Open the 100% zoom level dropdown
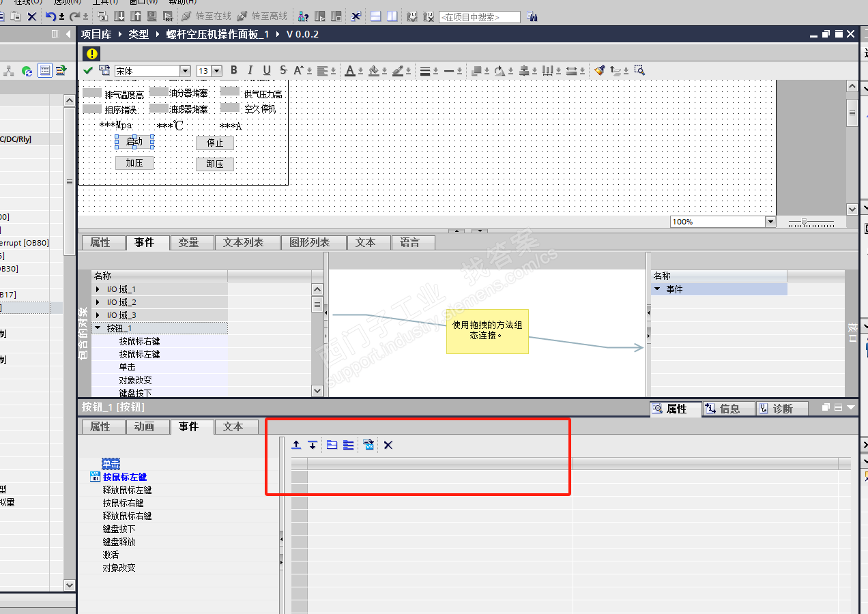 click(771, 222)
